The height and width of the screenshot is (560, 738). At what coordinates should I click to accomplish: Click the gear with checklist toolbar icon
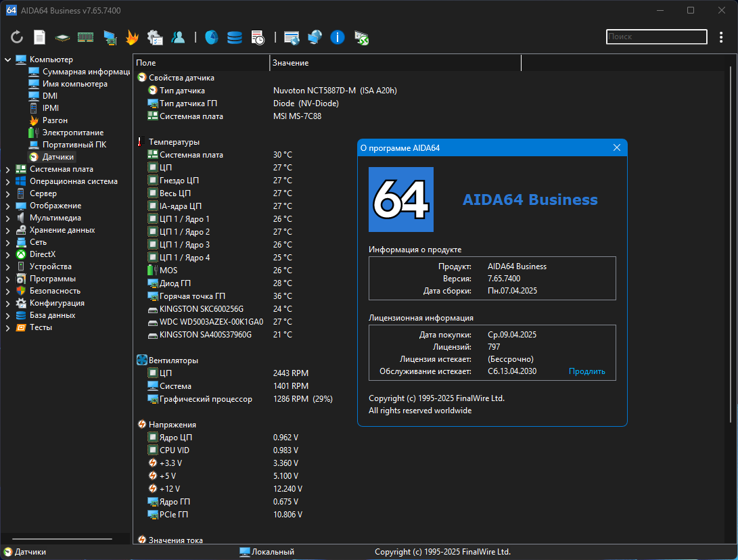tap(155, 37)
